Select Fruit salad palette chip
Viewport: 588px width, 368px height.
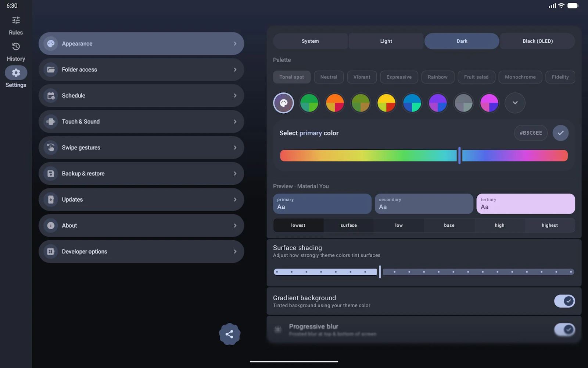[x=476, y=77]
